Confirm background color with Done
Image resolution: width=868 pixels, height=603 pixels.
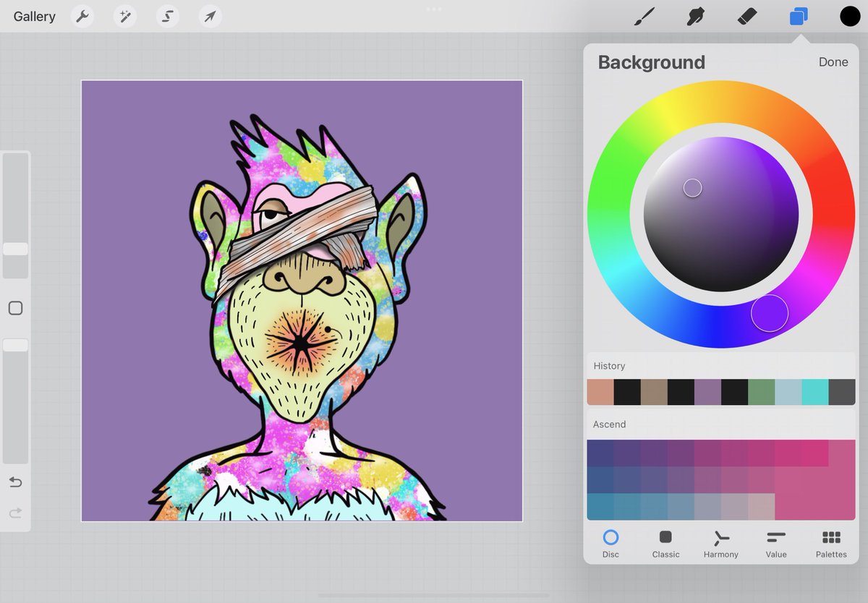pos(833,62)
